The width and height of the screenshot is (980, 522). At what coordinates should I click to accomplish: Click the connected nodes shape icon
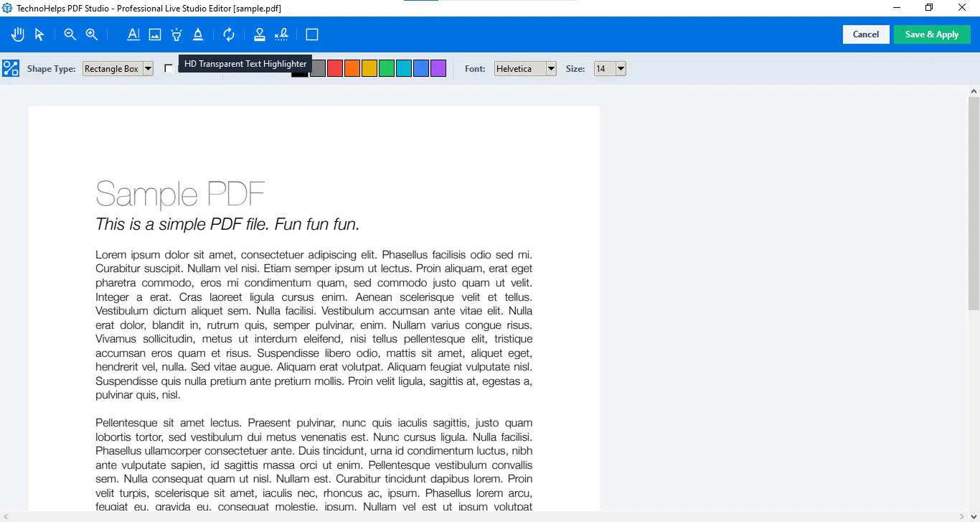[11, 68]
